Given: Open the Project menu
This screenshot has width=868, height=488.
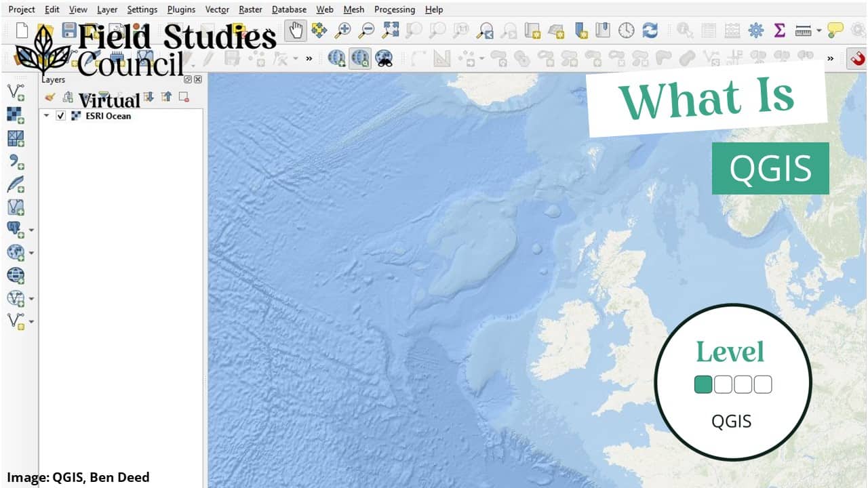Looking at the screenshot, I should coord(22,9).
